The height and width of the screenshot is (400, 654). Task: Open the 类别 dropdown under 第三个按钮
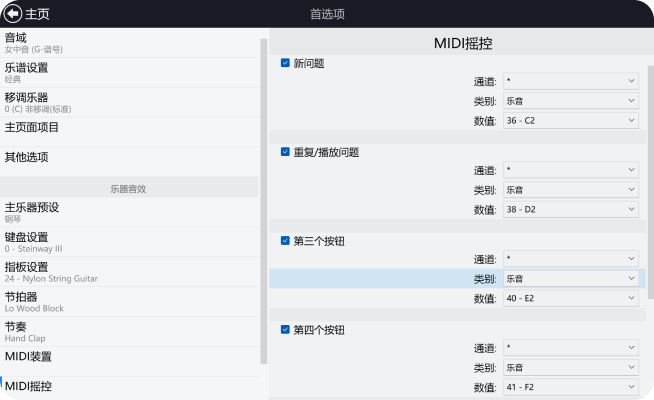tap(570, 278)
